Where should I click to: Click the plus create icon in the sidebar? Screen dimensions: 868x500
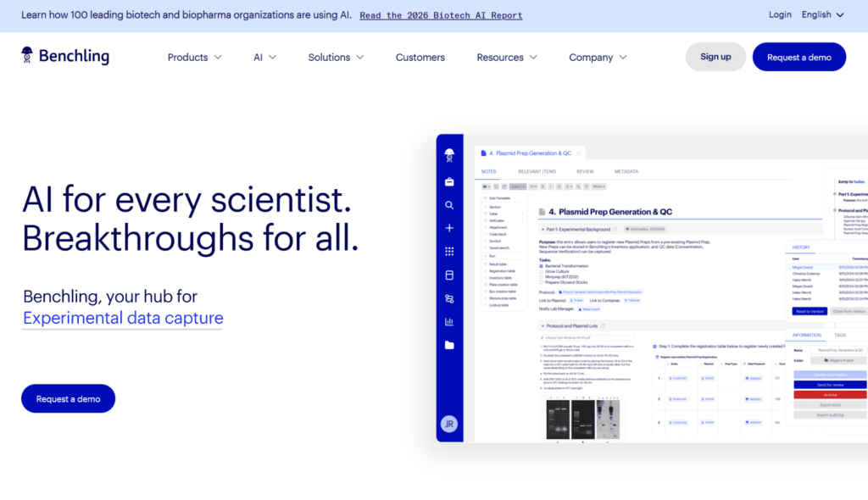click(449, 228)
